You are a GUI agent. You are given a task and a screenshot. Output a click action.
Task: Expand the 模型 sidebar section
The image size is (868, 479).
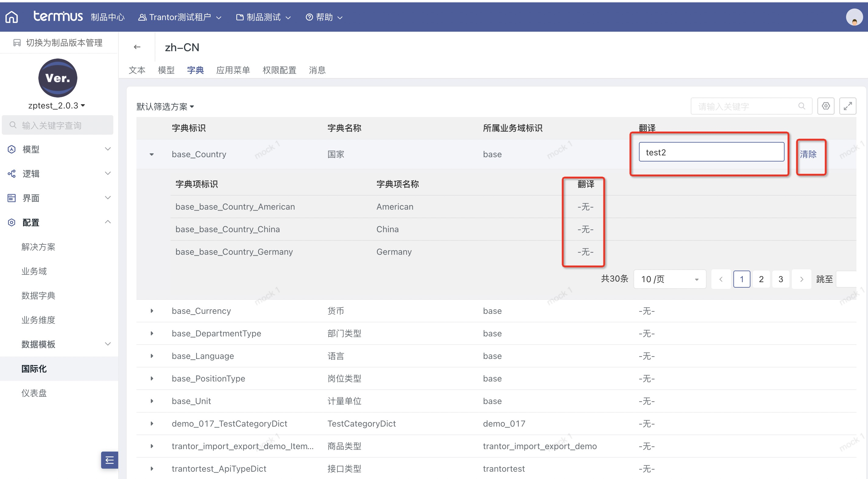108,149
